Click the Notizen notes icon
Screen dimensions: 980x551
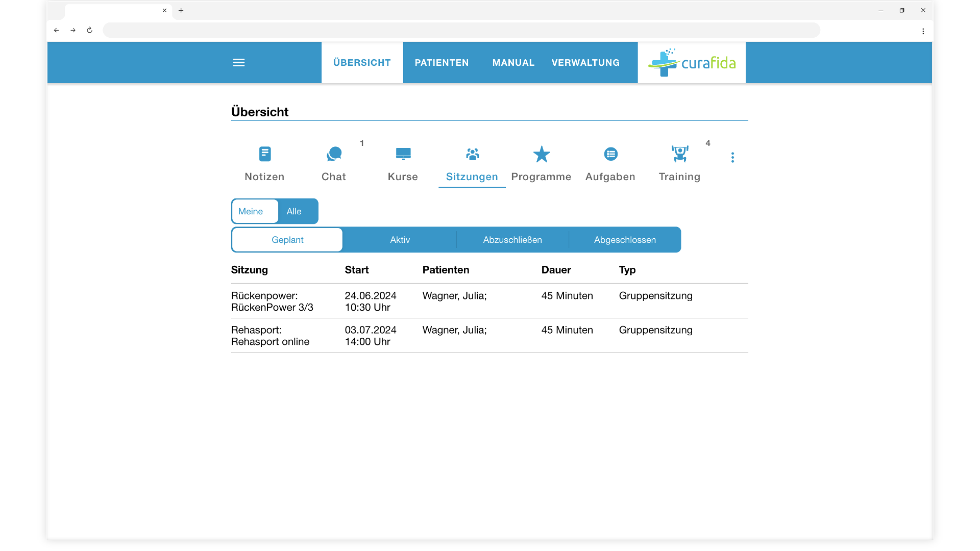tap(264, 154)
